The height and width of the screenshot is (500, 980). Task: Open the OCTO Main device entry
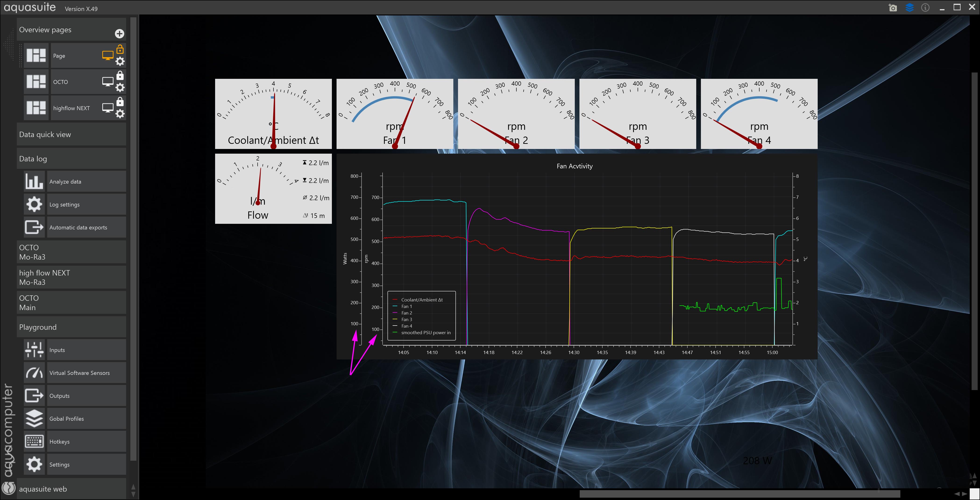71,303
